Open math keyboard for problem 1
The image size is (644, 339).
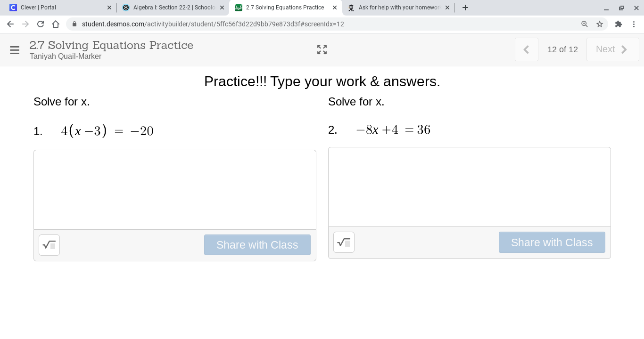coord(49,245)
